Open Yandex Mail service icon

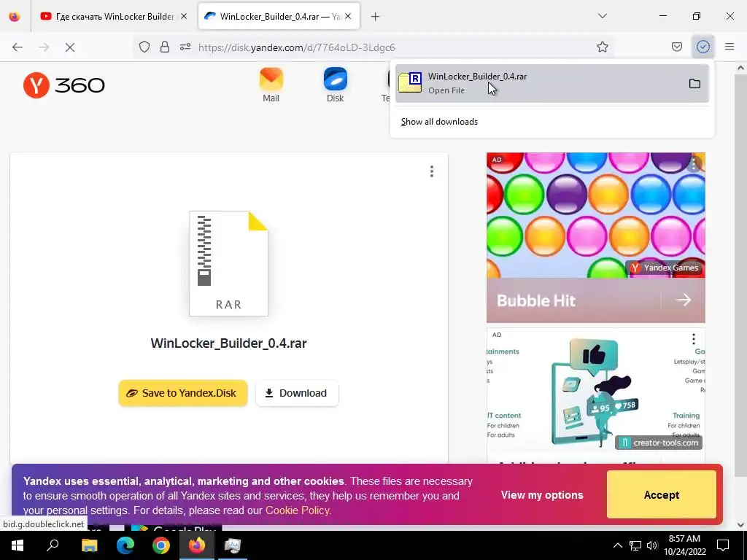click(x=271, y=85)
